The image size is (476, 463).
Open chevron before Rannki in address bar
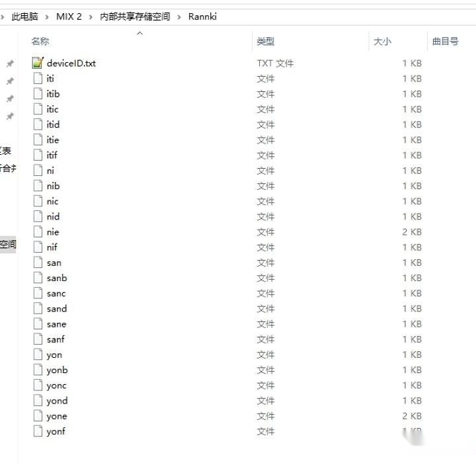coord(178,17)
